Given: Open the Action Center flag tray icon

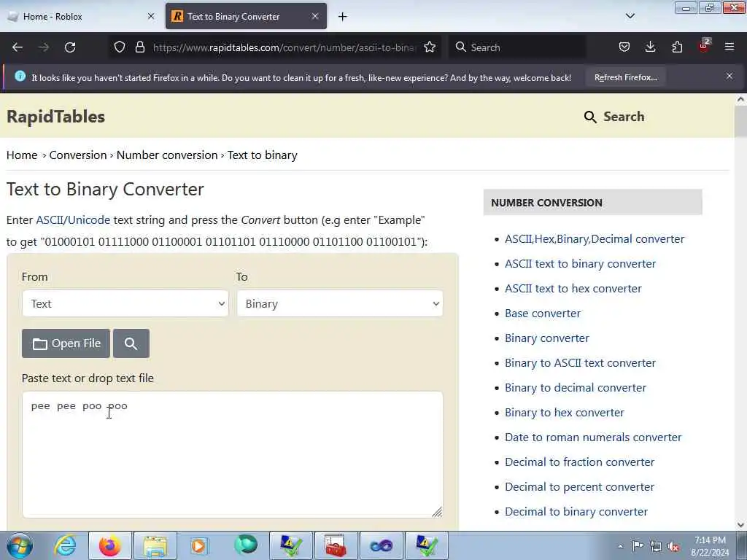Looking at the screenshot, I should tap(638, 546).
